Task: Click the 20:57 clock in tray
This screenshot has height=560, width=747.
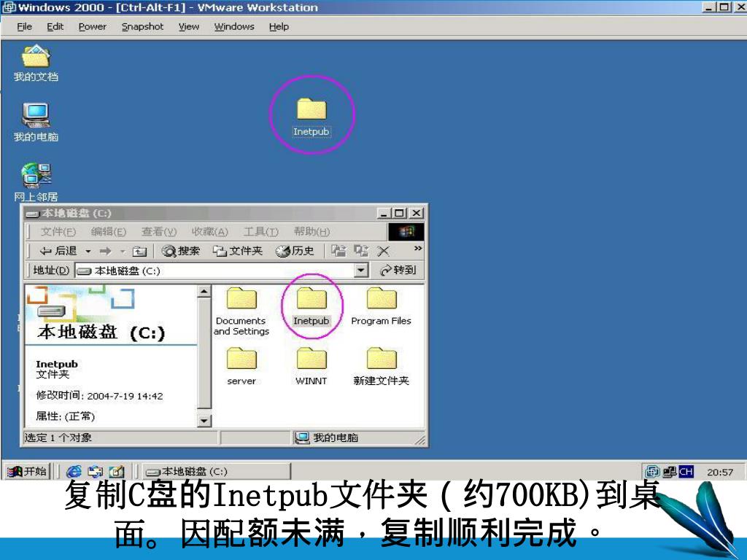Action: click(720, 472)
